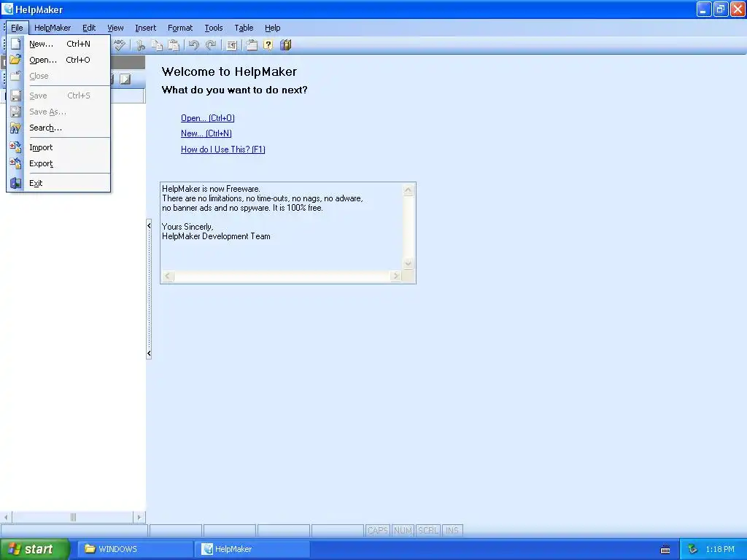Click the Undo arrow toolbar icon

click(193, 45)
